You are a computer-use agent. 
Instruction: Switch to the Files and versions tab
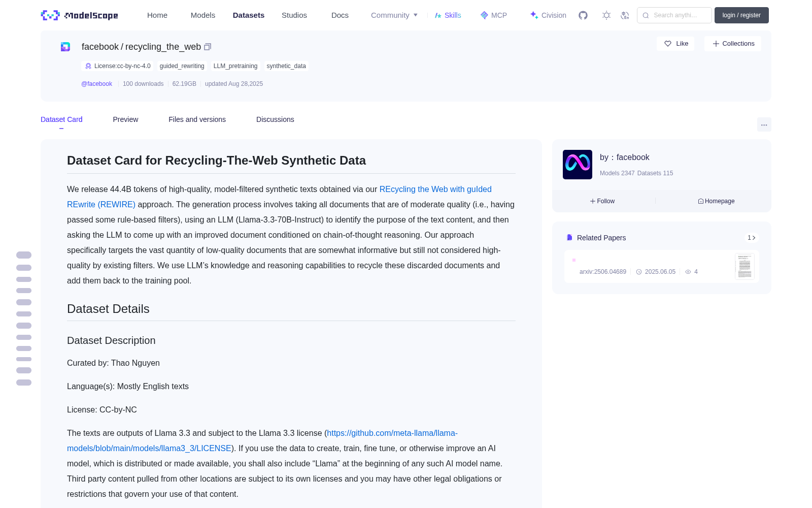pos(197,119)
